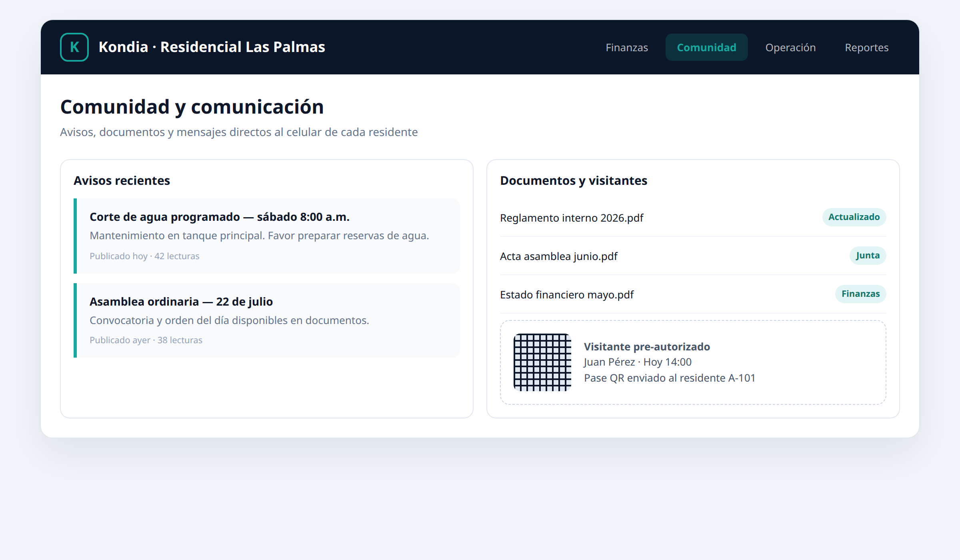Open the visitor QR code image
Screen dimensions: 960x560
pyautogui.click(x=542, y=362)
